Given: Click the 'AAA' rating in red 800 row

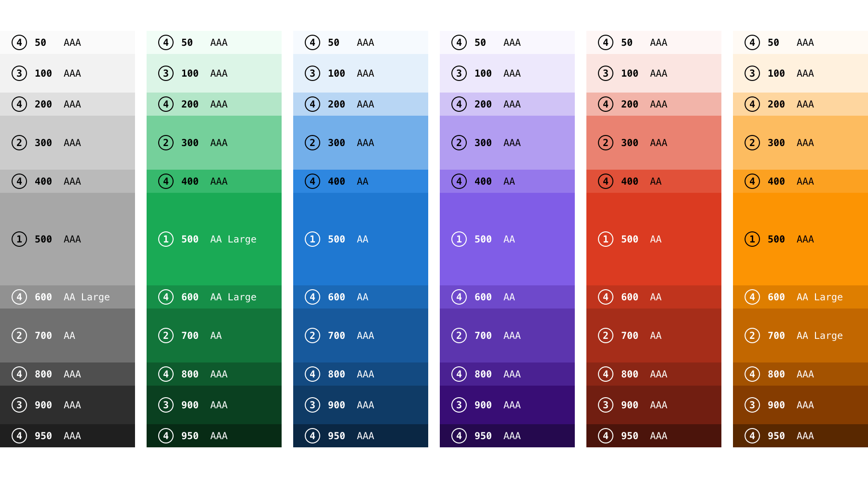Looking at the screenshot, I should click(x=659, y=374).
